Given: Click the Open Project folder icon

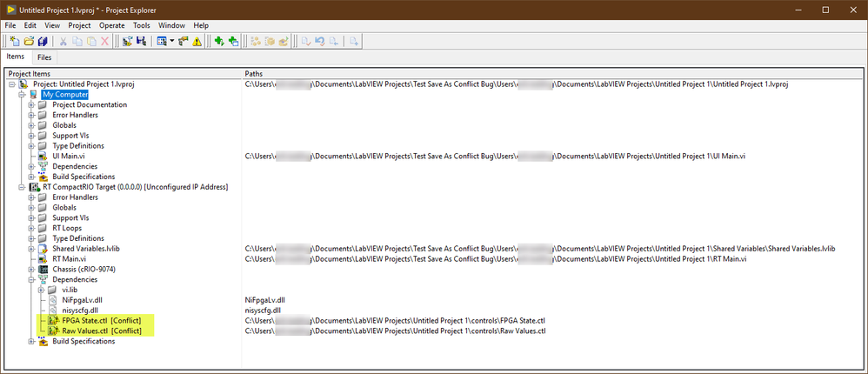Looking at the screenshot, I should (29, 41).
